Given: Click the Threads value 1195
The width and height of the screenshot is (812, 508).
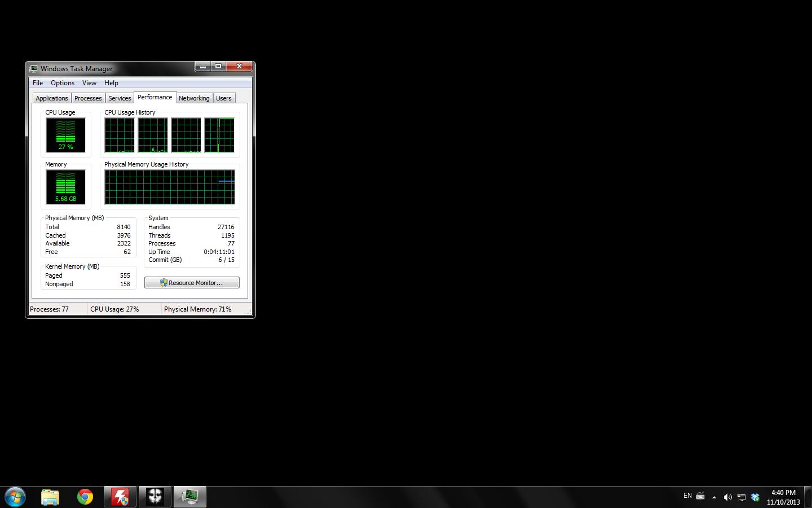Looking at the screenshot, I should (x=228, y=235).
